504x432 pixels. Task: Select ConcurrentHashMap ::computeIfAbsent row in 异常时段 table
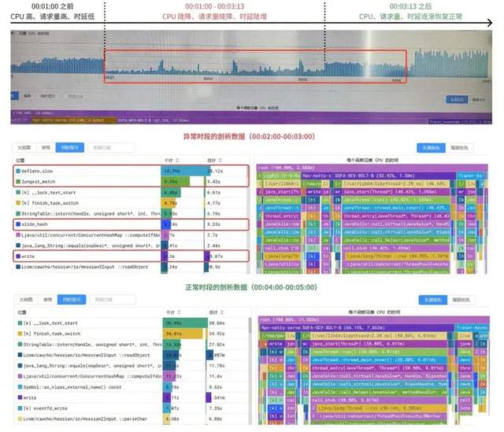pos(131,235)
